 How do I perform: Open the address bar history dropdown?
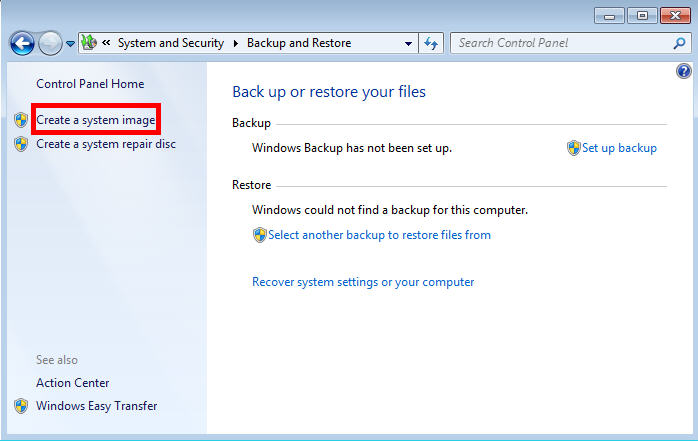pos(408,44)
